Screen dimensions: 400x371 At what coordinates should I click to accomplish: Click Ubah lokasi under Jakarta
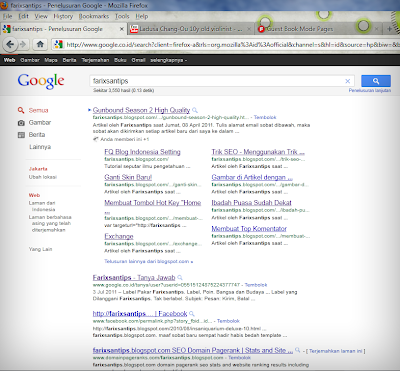43,177
